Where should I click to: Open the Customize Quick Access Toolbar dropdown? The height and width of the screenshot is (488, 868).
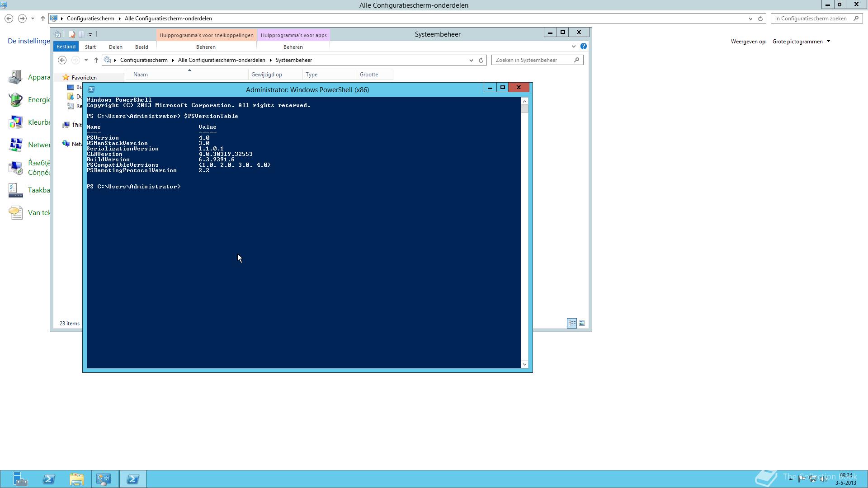pos(90,34)
